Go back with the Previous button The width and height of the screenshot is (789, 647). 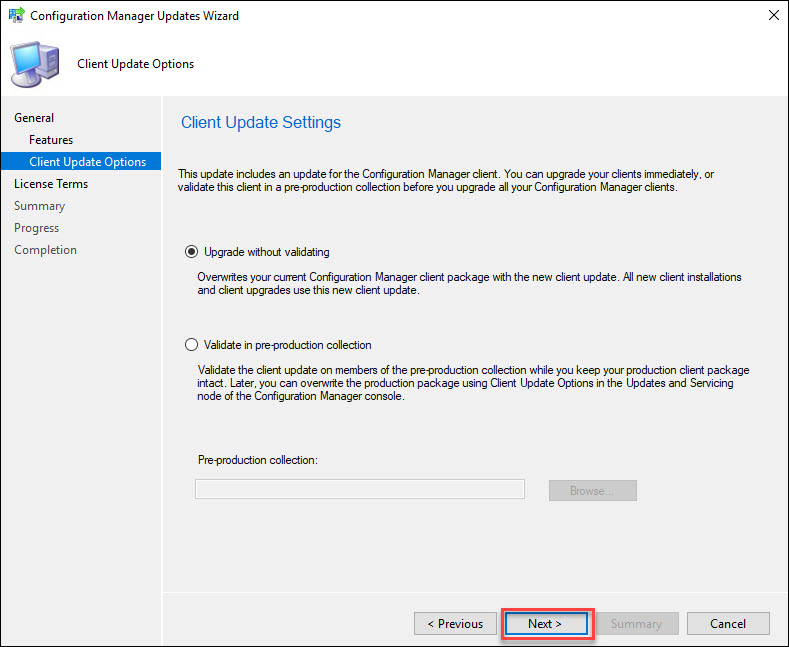tap(455, 624)
